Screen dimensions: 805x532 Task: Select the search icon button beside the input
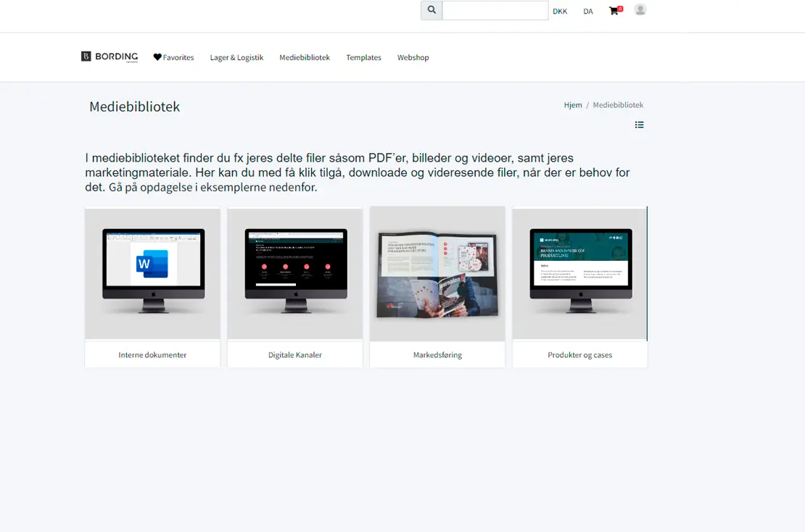[x=431, y=9]
